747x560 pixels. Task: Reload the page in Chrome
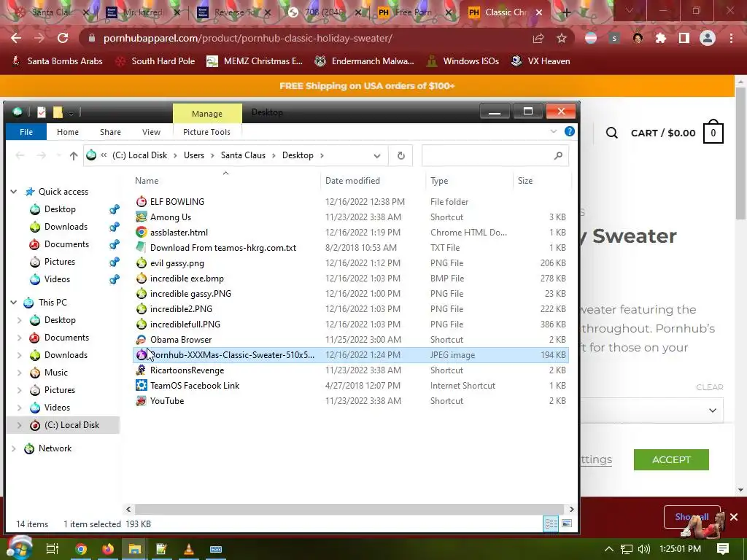63,38
